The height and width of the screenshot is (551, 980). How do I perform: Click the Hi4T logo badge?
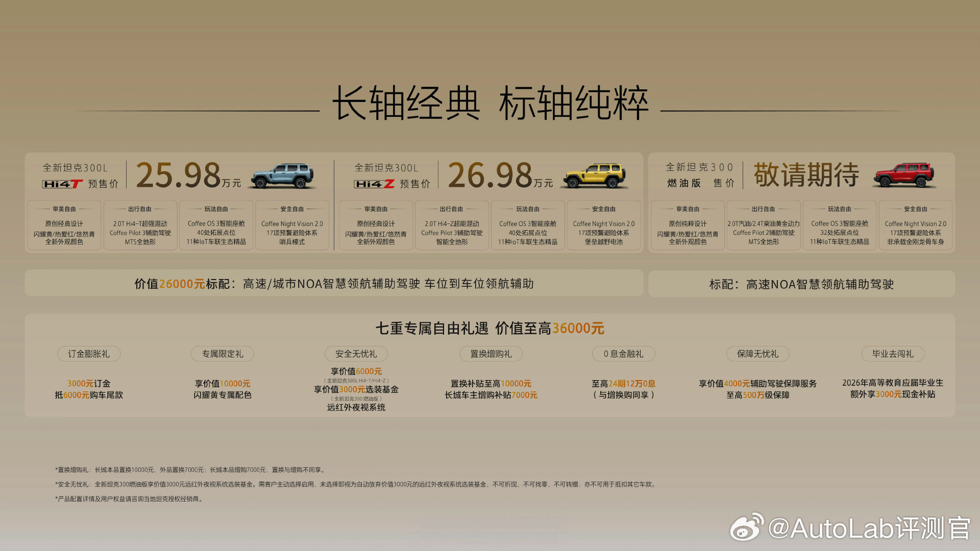coord(62,184)
